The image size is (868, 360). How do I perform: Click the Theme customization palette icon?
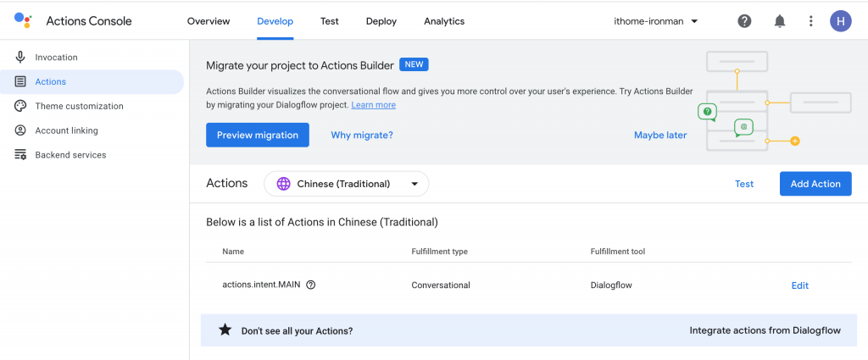(20, 106)
